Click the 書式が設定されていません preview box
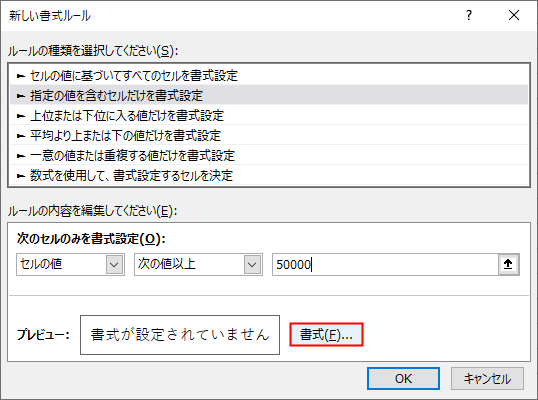This screenshot has width=538, height=400. pyautogui.click(x=180, y=335)
